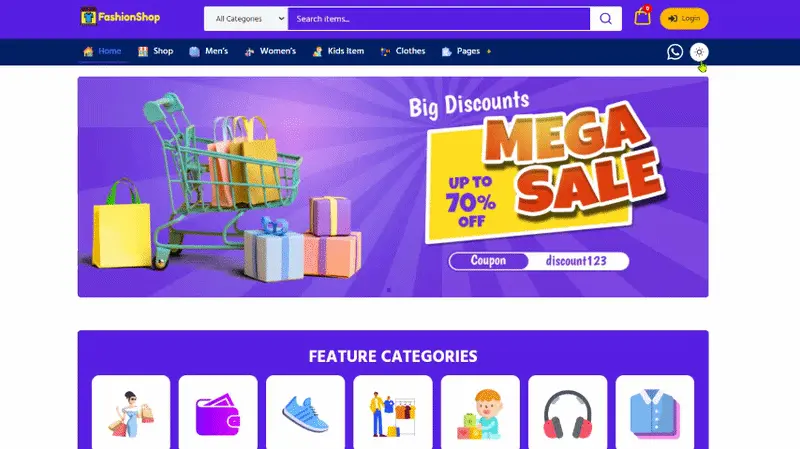This screenshot has width=800, height=449.
Task: Open the Men's menu item
Action: click(209, 51)
